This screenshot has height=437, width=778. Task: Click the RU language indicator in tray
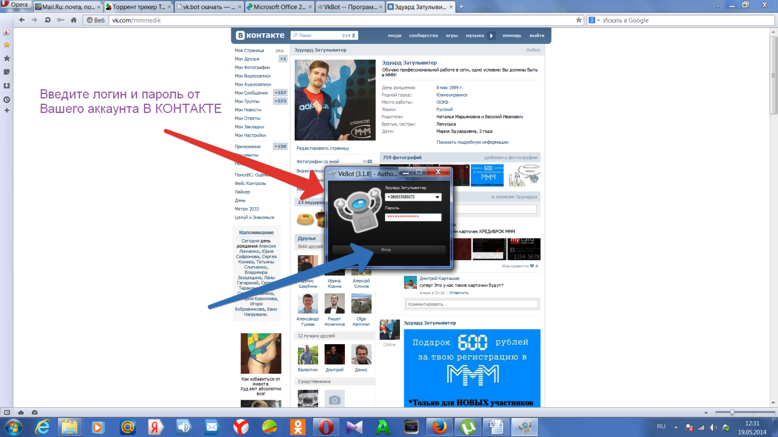pos(661,427)
